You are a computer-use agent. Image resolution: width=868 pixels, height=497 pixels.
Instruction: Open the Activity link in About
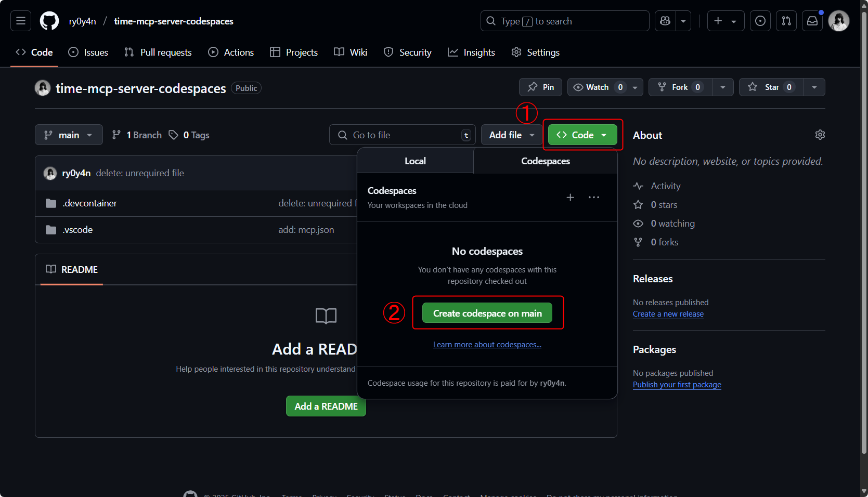657,186
